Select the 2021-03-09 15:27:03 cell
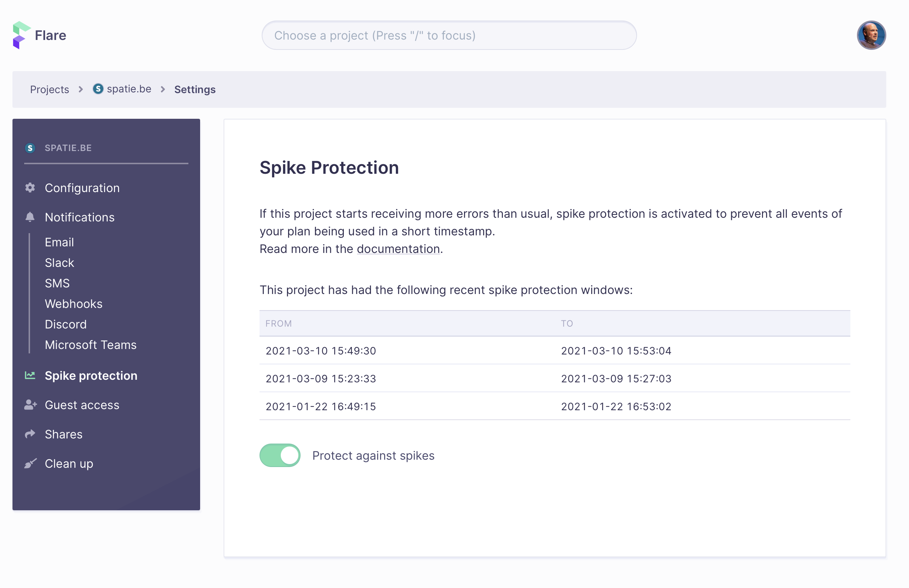 click(x=616, y=378)
